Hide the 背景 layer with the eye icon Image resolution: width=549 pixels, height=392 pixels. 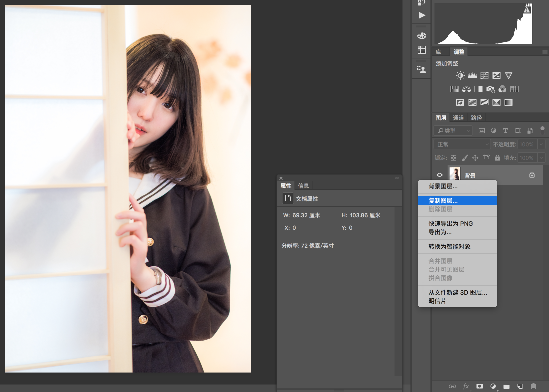(x=439, y=175)
